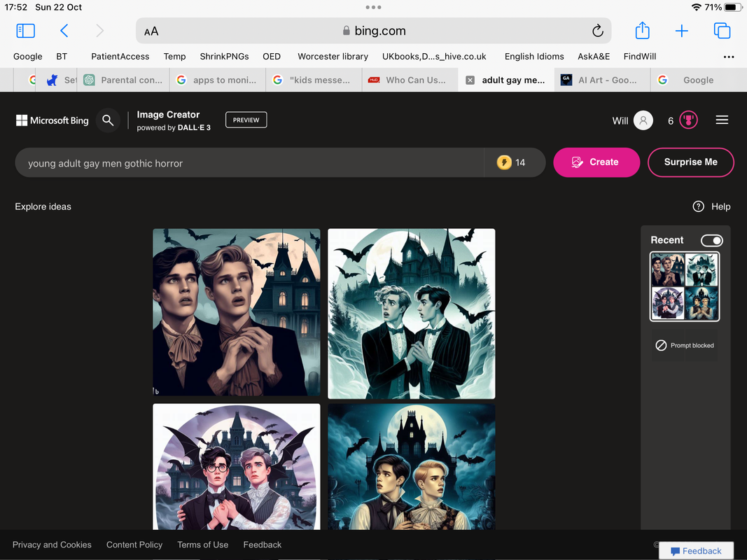Click the prompt text input field
Screen dimensions: 747x560
coord(249,163)
